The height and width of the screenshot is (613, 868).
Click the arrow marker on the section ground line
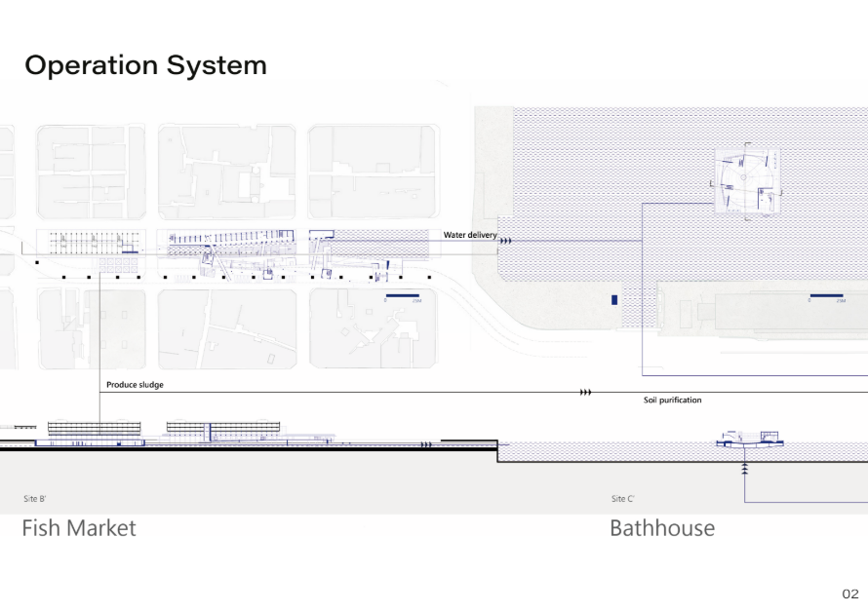(426, 445)
